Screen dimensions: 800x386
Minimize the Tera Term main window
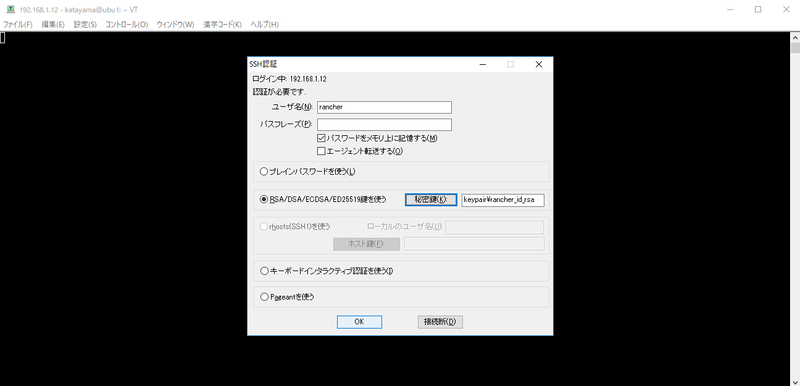(x=731, y=9)
